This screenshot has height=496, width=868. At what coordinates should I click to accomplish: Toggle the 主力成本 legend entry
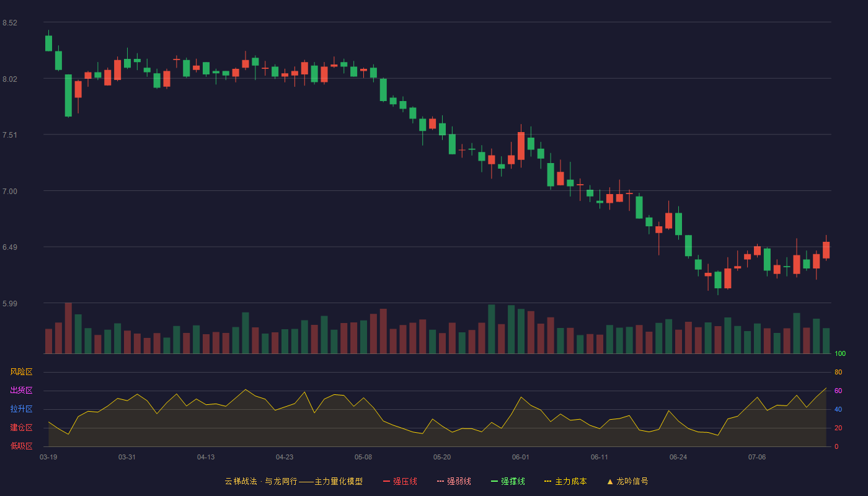565,481
